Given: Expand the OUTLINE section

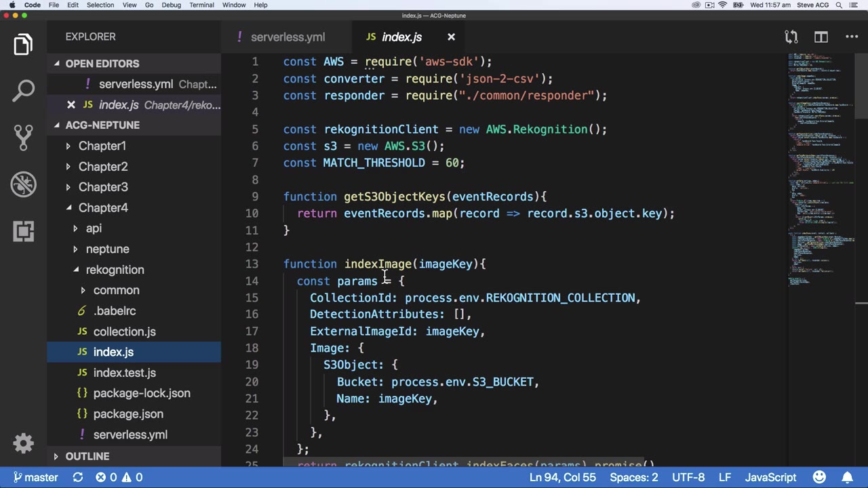Looking at the screenshot, I should coord(87,456).
